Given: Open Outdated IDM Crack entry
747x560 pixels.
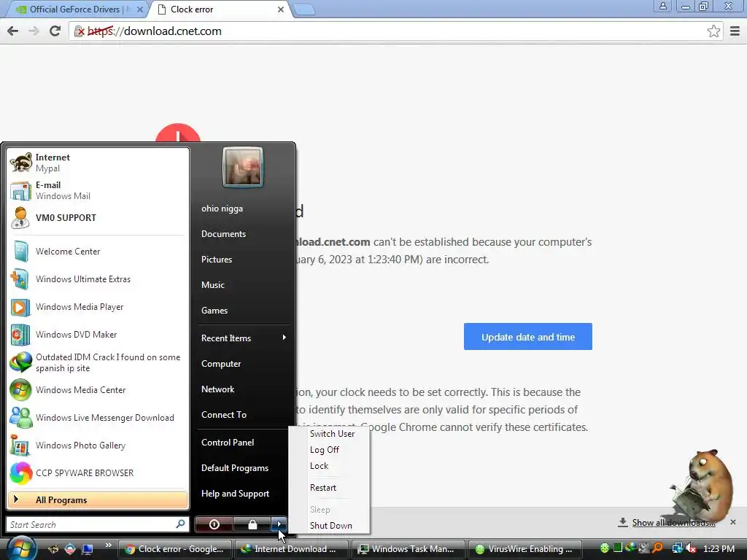Looking at the screenshot, I should tap(98, 362).
